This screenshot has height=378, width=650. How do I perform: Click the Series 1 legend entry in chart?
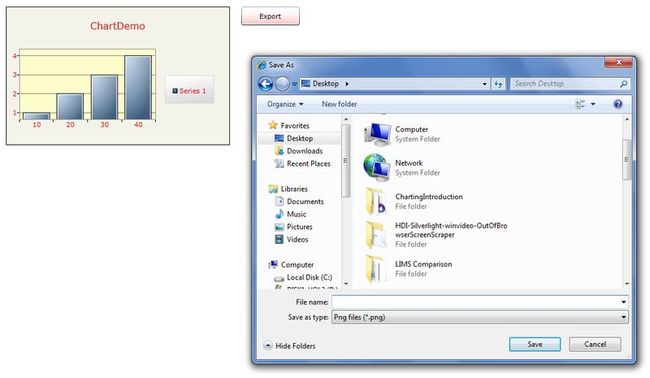point(189,91)
